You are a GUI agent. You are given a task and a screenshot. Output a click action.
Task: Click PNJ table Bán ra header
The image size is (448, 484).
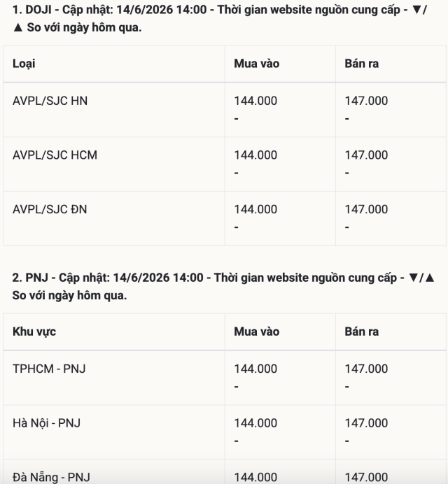coord(362,332)
